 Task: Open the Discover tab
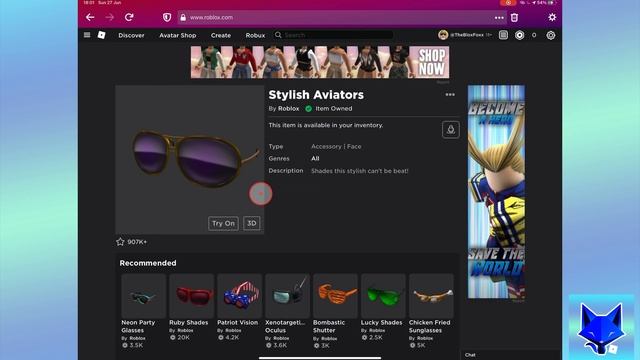pos(131,36)
